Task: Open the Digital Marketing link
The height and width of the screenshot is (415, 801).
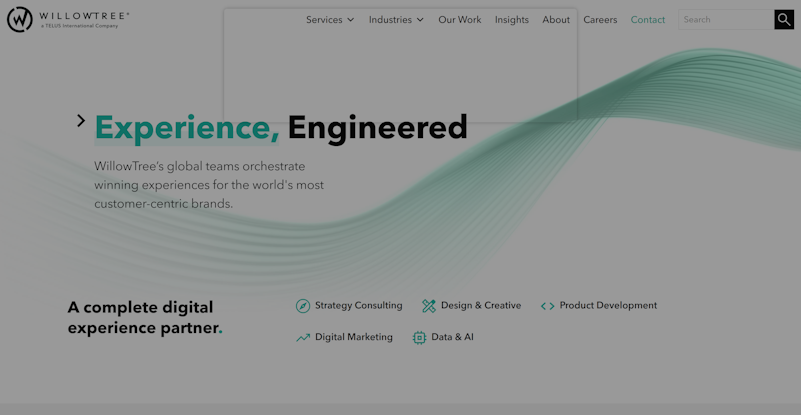Action: tap(354, 337)
